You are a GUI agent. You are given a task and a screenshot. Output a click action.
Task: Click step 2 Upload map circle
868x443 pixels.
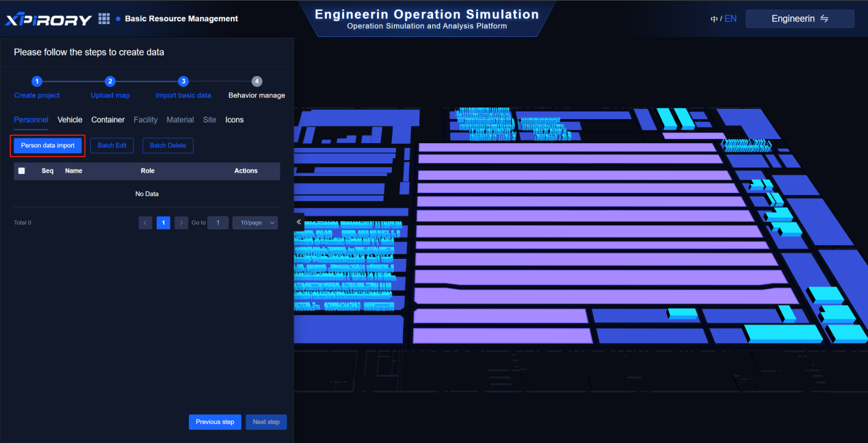pyautogui.click(x=110, y=81)
